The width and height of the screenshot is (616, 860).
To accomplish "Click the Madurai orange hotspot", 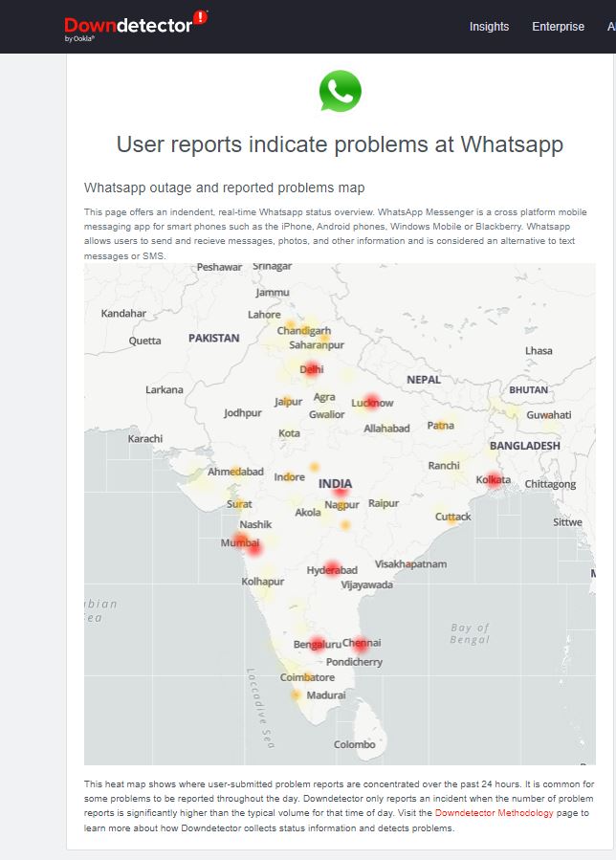I will point(296,695).
